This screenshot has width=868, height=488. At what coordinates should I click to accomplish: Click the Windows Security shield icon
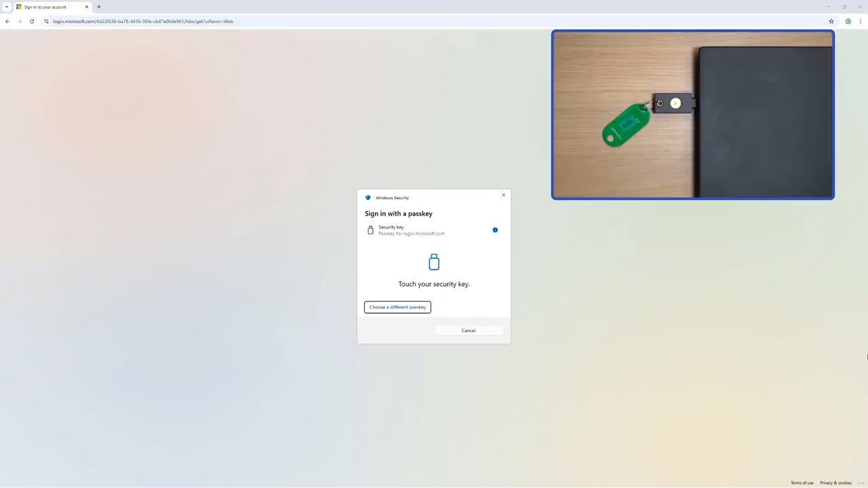(368, 197)
